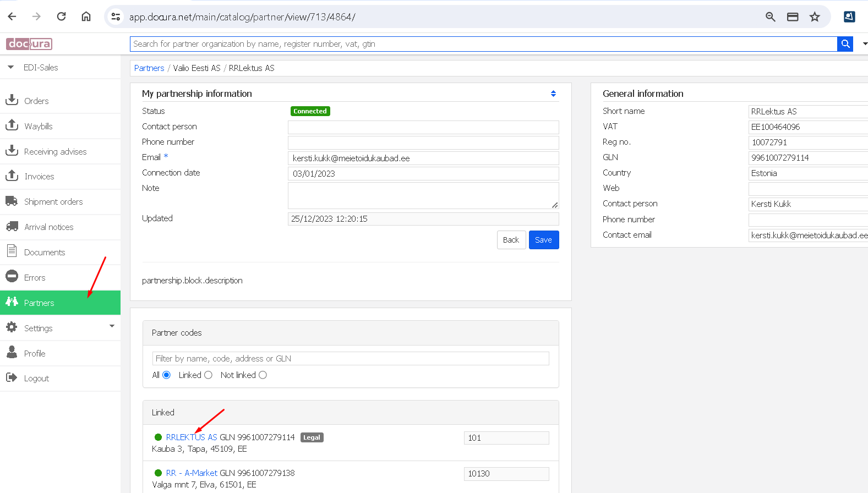
Task: Click the code field containing 10130
Action: [506, 474]
